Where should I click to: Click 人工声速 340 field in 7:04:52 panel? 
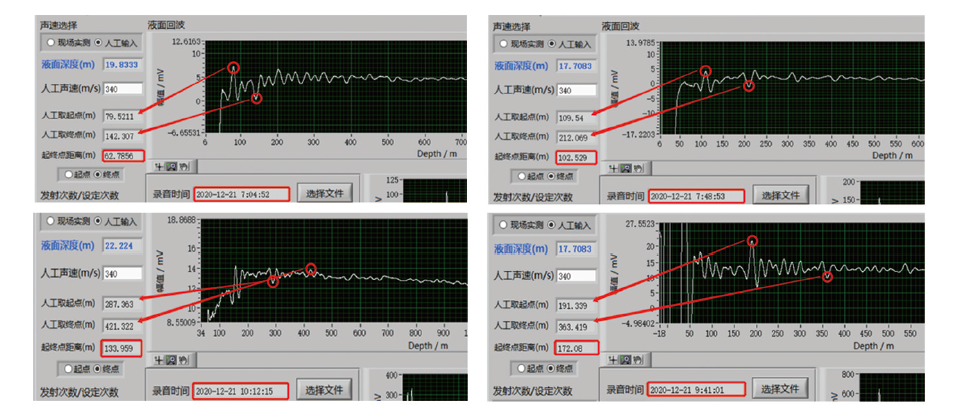pyautogui.click(x=123, y=88)
